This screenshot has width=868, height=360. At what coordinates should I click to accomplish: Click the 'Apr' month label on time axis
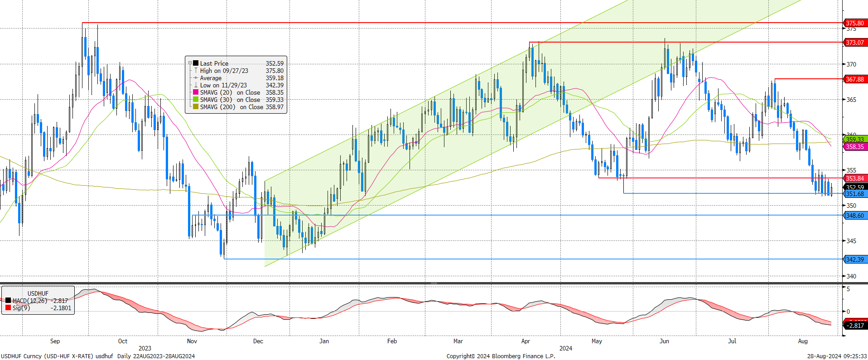tap(526, 341)
